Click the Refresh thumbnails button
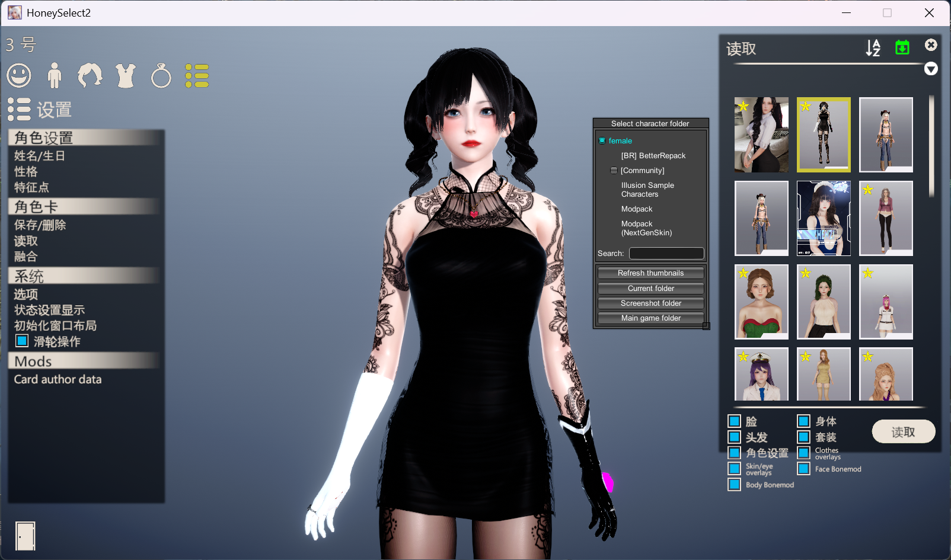Viewport: 951px width, 560px height. (651, 273)
